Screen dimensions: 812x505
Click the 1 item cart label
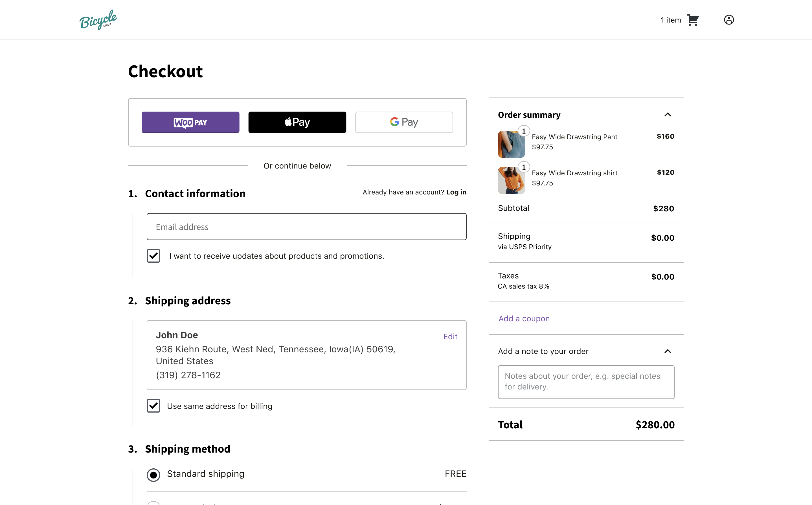(671, 20)
